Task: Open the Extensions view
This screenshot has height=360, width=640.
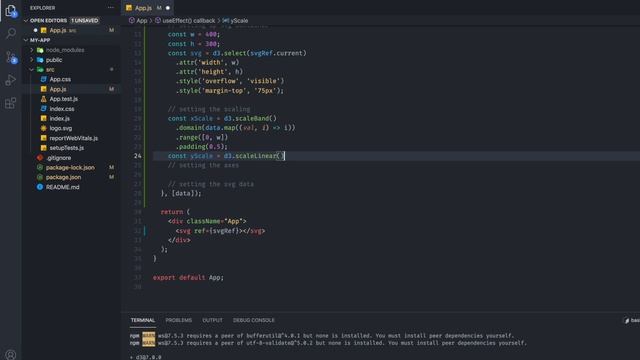Action: pyautogui.click(x=11, y=103)
